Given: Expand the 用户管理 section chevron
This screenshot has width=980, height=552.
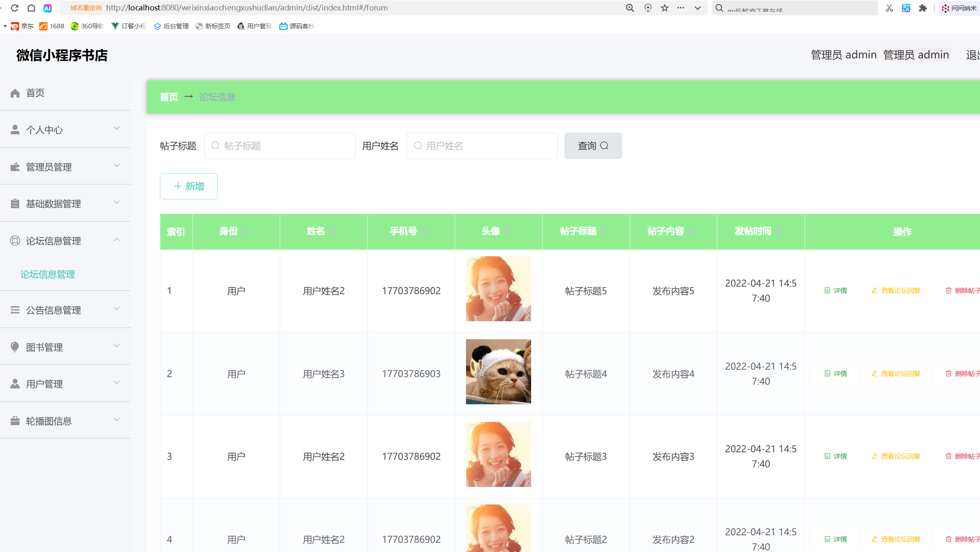Looking at the screenshot, I should pyautogui.click(x=116, y=383).
